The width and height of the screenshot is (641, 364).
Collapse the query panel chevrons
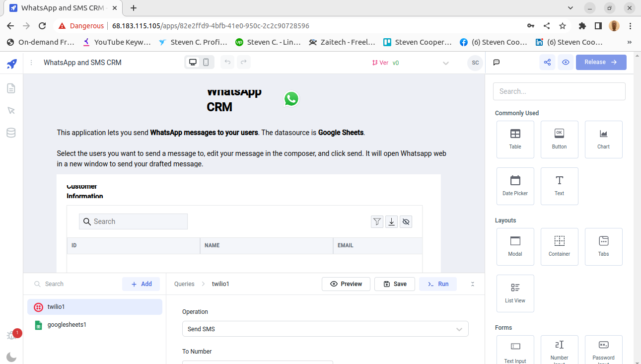473,284
